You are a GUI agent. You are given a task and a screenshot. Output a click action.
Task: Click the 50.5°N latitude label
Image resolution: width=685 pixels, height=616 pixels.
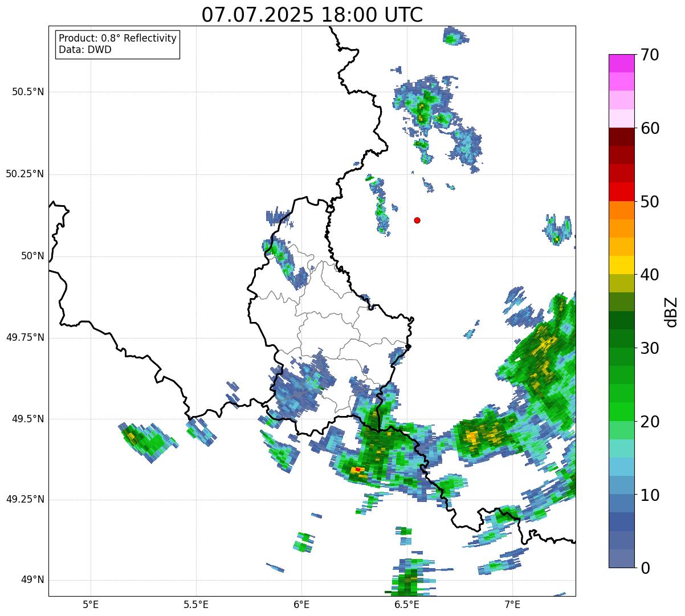[x=28, y=92]
